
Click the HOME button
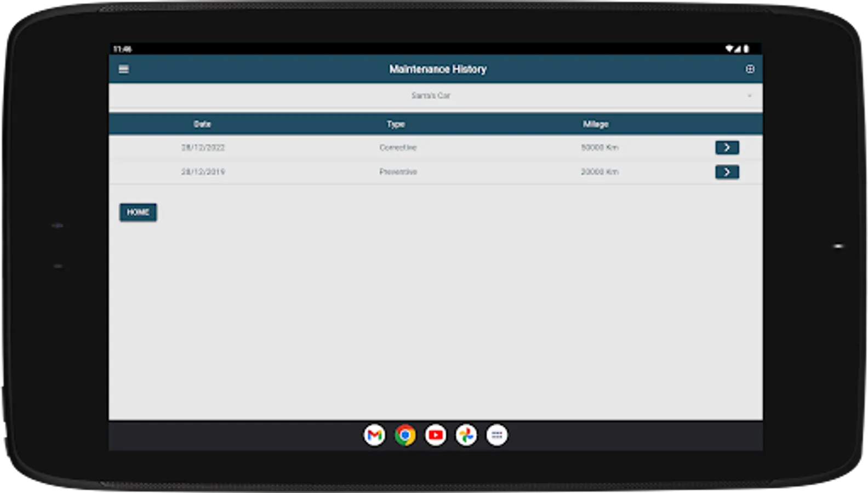click(x=138, y=212)
